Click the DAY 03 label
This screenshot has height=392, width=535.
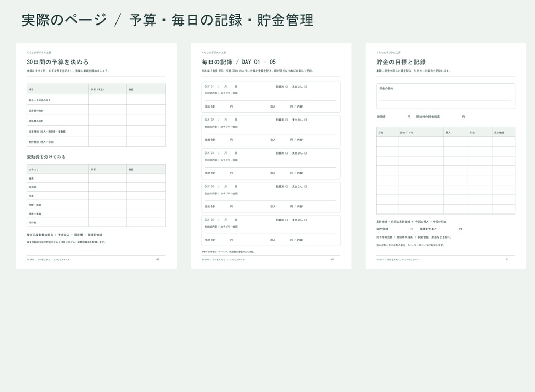(x=209, y=153)
